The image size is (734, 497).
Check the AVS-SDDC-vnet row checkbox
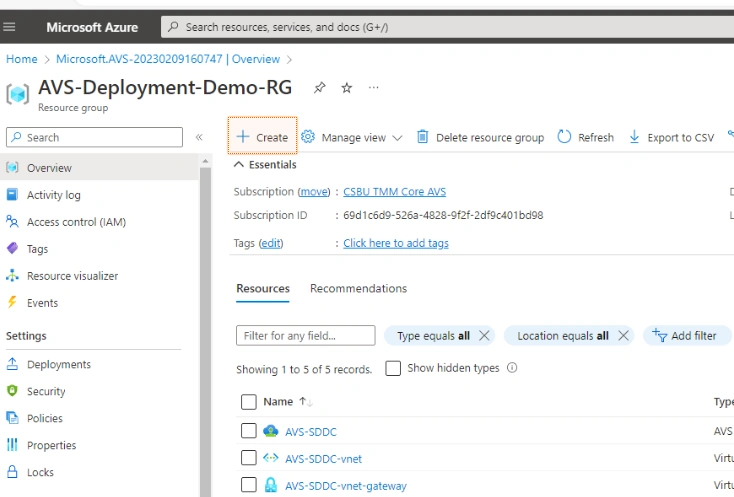(x=249, y=458)
